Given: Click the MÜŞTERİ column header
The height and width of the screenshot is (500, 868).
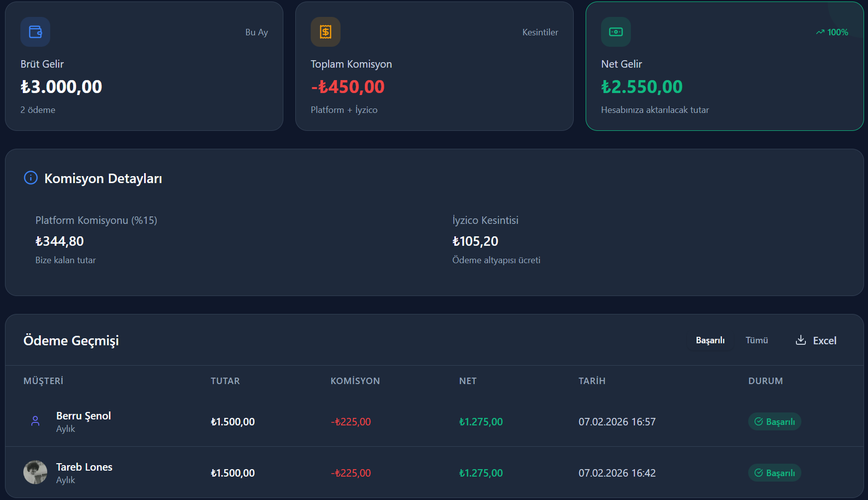Looking at the screenshot, I should 43,381.
